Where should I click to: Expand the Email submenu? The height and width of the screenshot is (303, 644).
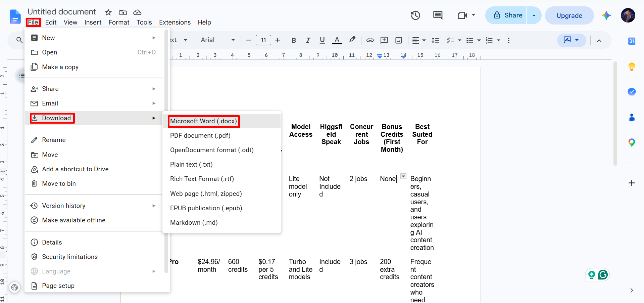tap(94, 103)
